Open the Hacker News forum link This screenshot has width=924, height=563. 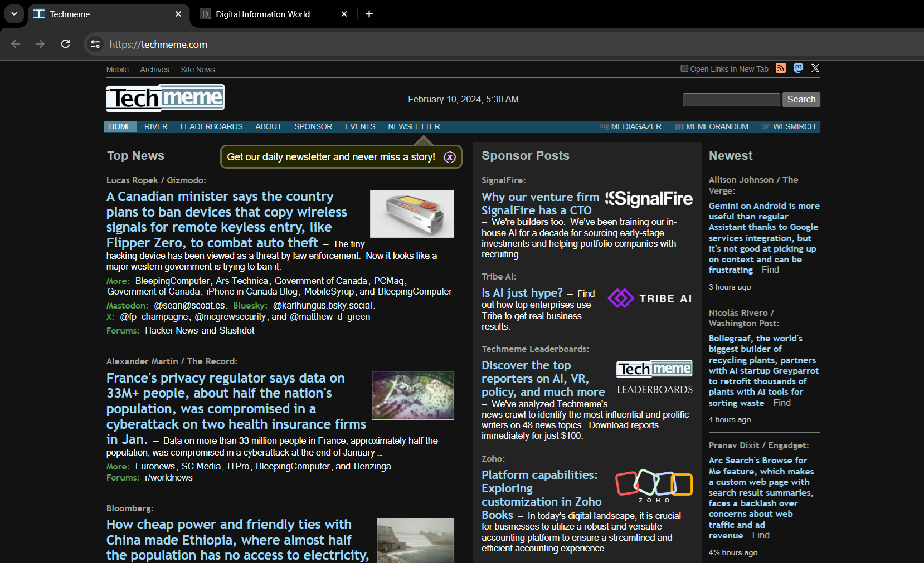172,331
